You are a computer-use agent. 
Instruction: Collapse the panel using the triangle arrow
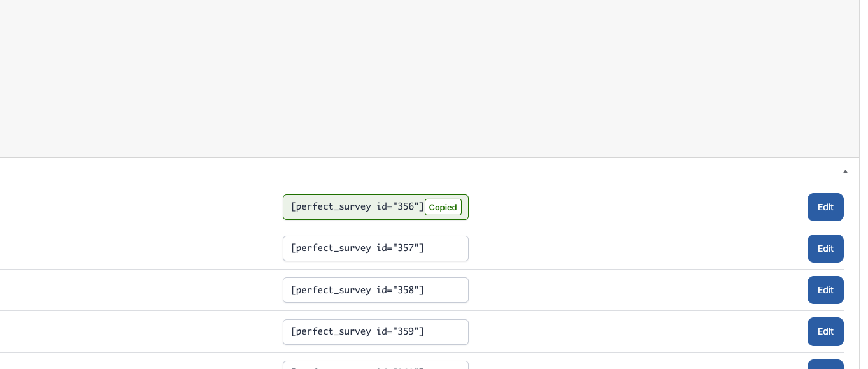[x=845, y=171]
